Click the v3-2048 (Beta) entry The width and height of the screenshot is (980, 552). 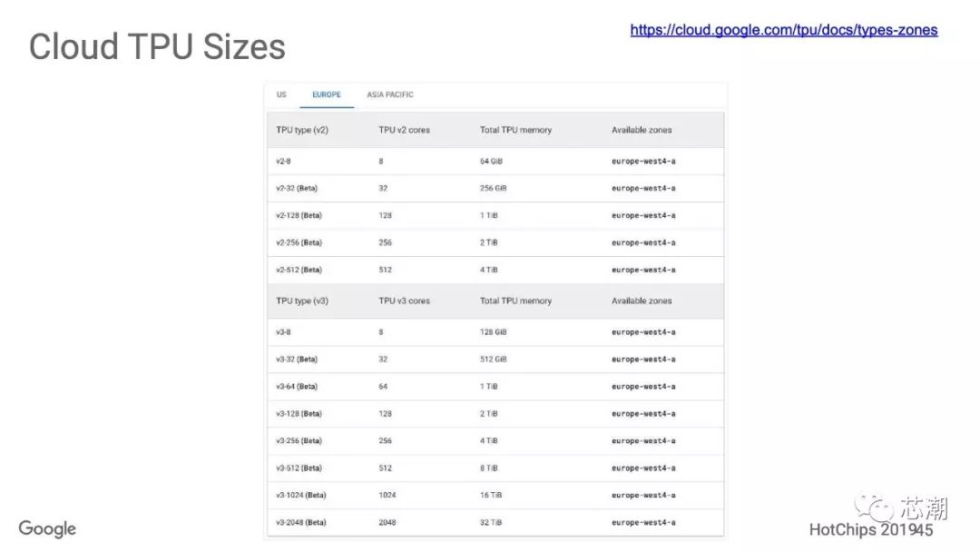[x=300, y=522]
